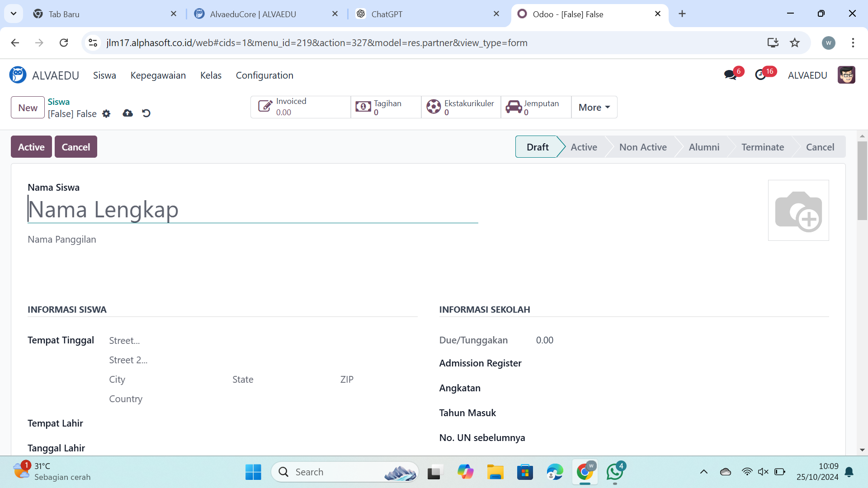Image resolution: width=868 pixels, height=488 pixels.
Task: Click the gear actions icon beside record name
Action: tap(106, 114)
